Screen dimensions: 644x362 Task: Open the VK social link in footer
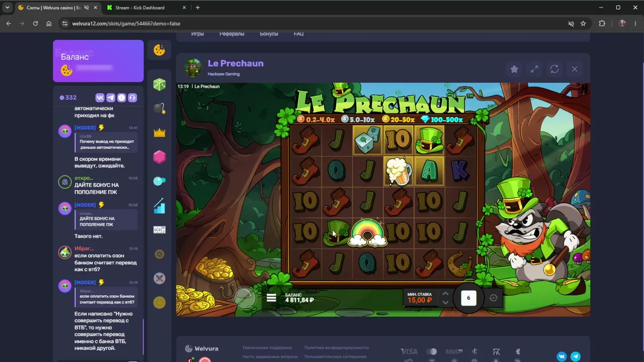(x=561, y=356)
